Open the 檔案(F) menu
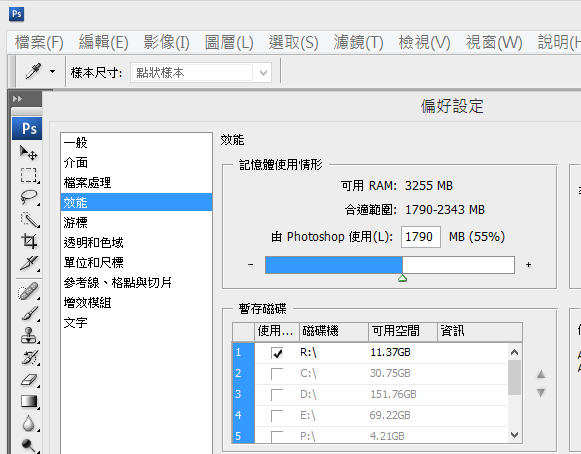This screenshot has width=581, height=454. 39,42
